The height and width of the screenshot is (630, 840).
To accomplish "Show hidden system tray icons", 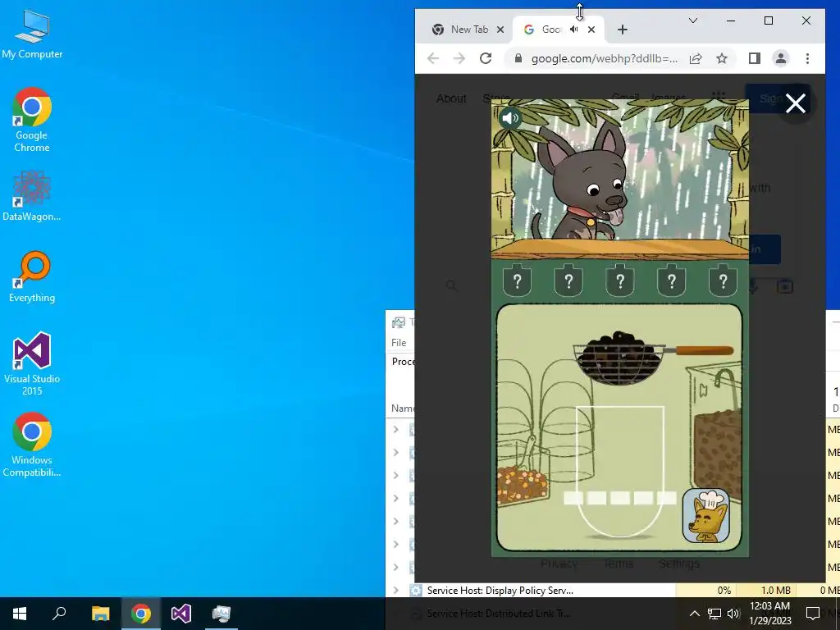I will click(x=694, y=614).
